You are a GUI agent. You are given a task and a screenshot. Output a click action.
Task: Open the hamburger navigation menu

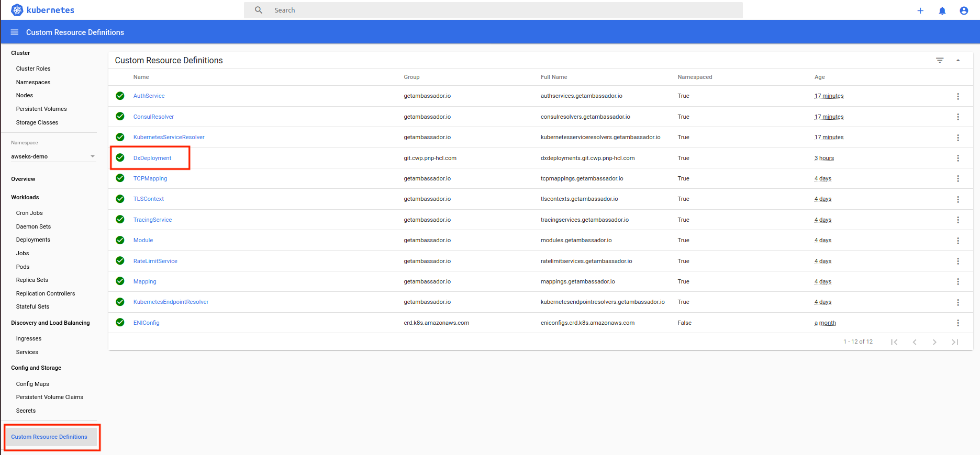15,32
